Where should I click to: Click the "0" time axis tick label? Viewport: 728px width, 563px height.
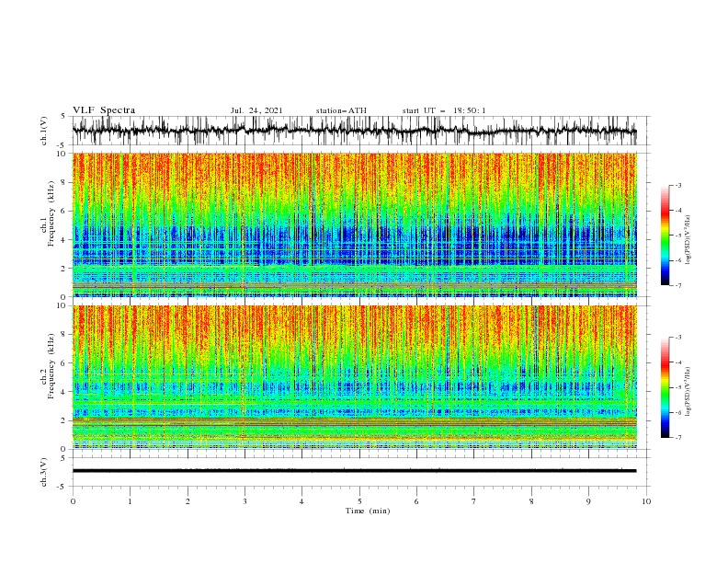tap(73, 501)
